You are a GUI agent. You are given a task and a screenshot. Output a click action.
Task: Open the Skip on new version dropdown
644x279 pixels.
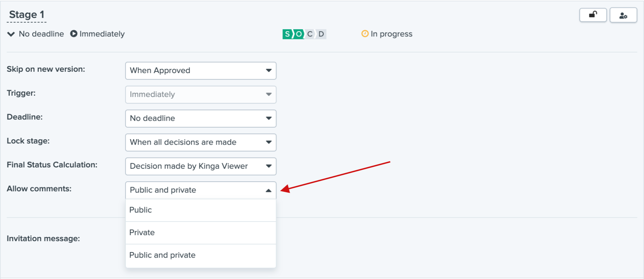click(201, 71)
